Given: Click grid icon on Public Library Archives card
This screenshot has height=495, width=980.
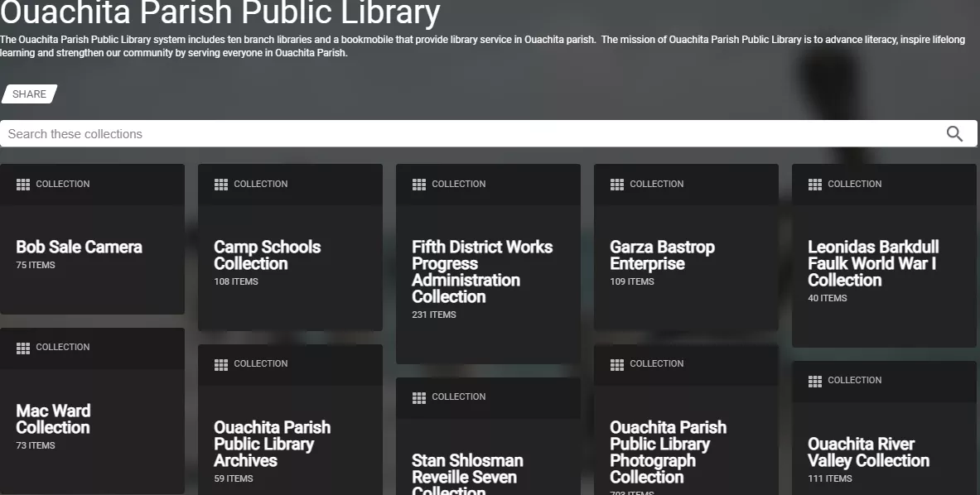Looking at the screenshot, I should point(221,364).
